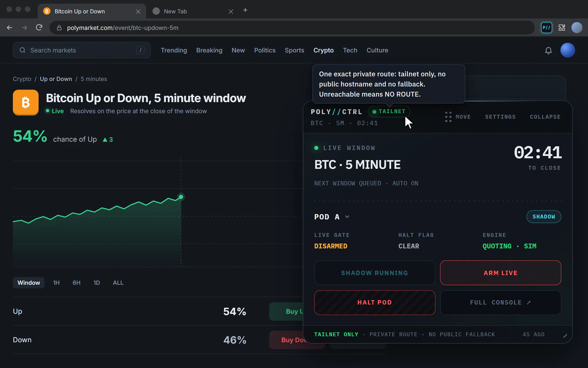The height and width of the screenshot is (368, 588).
Task: Click the Up or Down breadcrumb link
Action: pyautogui.click(x=56, y=79)
